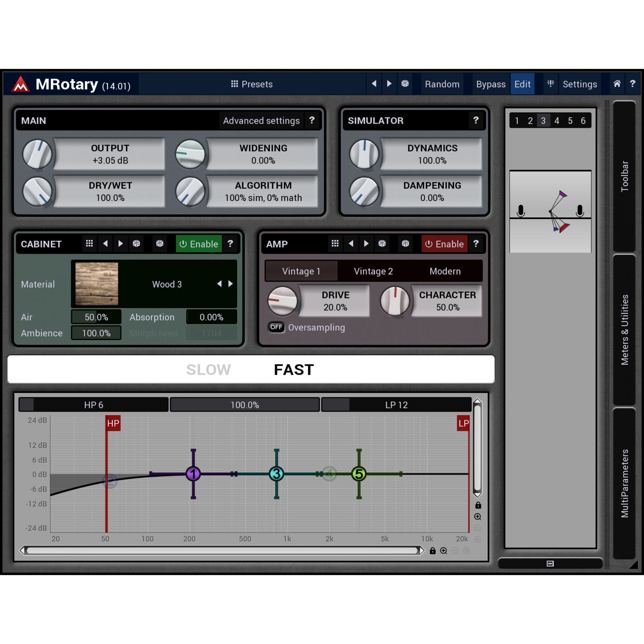This screenshot has width=644, height=644.
Task: Select SLOW rotation speed
Action: (208, 369)
